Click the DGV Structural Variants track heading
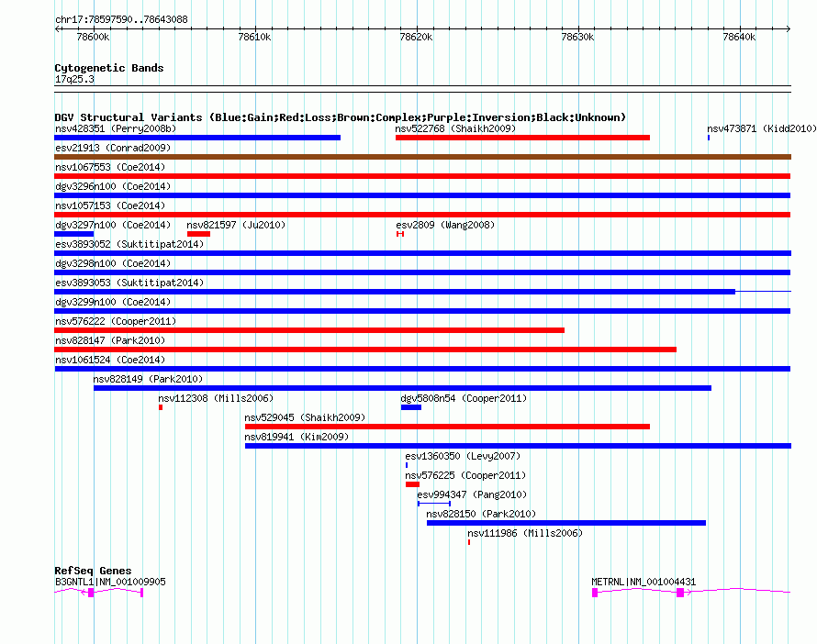This screenshot has width=817, height=644. tap(341, 117)
